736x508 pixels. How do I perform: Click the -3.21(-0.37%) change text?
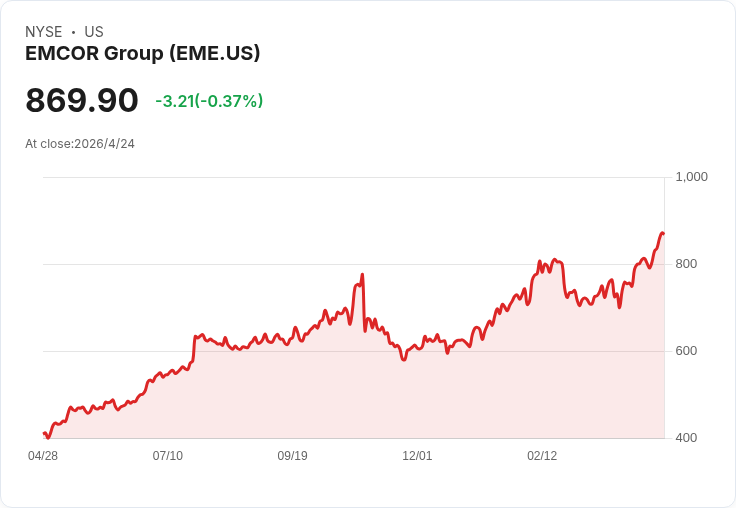click(209, 101)
